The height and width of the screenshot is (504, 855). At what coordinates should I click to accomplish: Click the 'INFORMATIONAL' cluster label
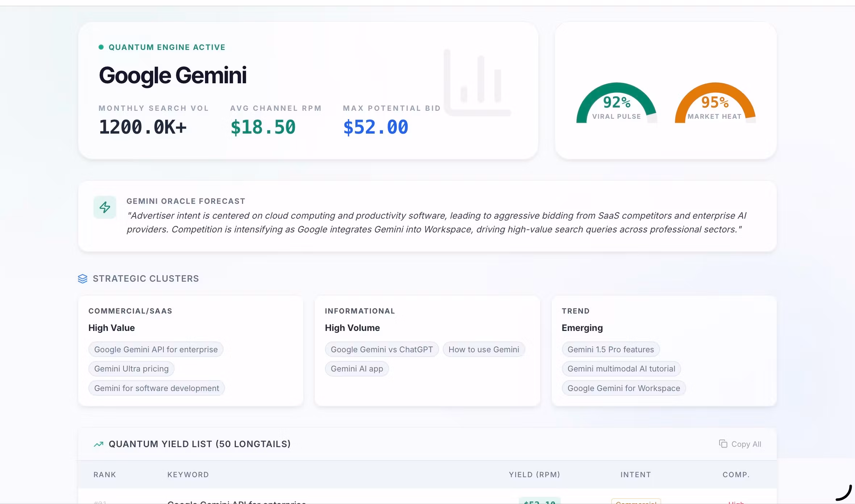[x=360, y=311]
